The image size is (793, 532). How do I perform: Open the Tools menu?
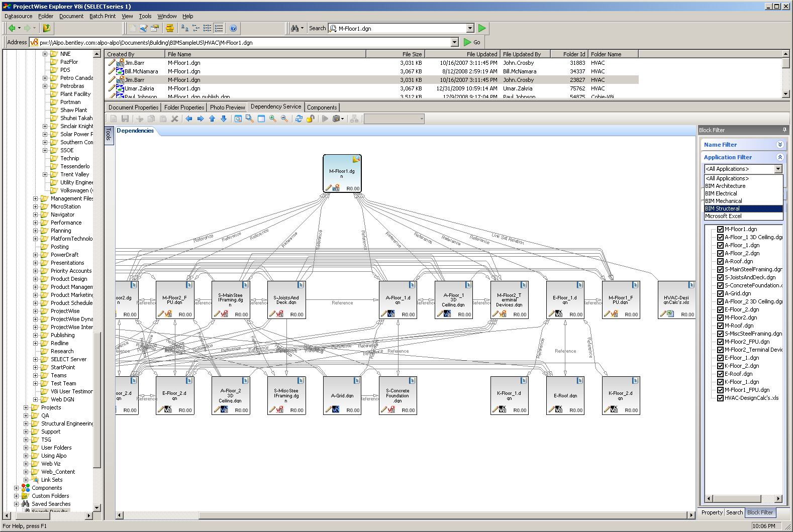point(145,16)
